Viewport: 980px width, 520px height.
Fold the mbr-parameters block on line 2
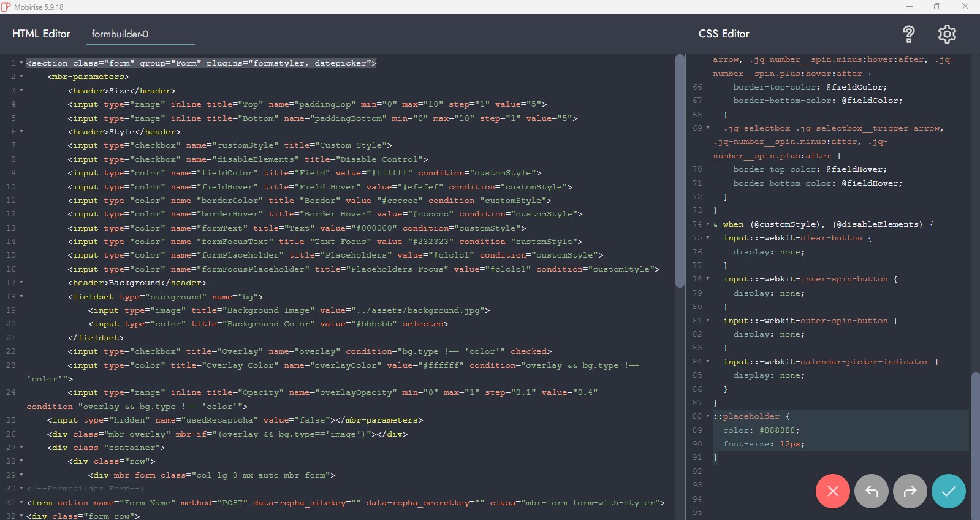21,77
